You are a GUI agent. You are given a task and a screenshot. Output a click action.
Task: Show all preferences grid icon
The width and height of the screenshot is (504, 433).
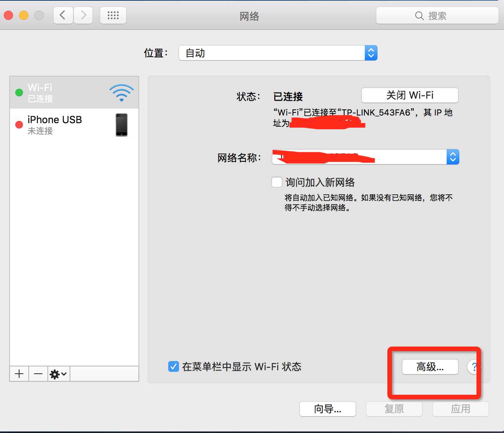coord(113,16)
